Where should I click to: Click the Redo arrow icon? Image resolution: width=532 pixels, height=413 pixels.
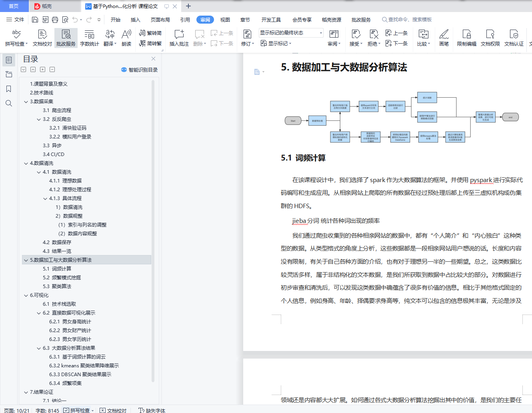[x=89, y=20]
